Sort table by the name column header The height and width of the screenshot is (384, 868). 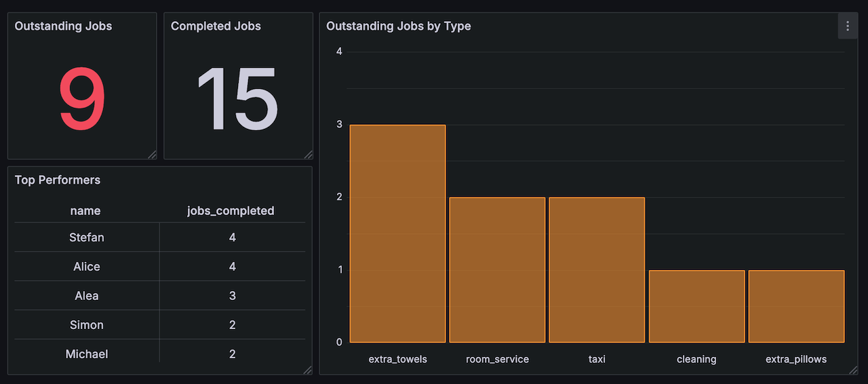click(85, 211)
